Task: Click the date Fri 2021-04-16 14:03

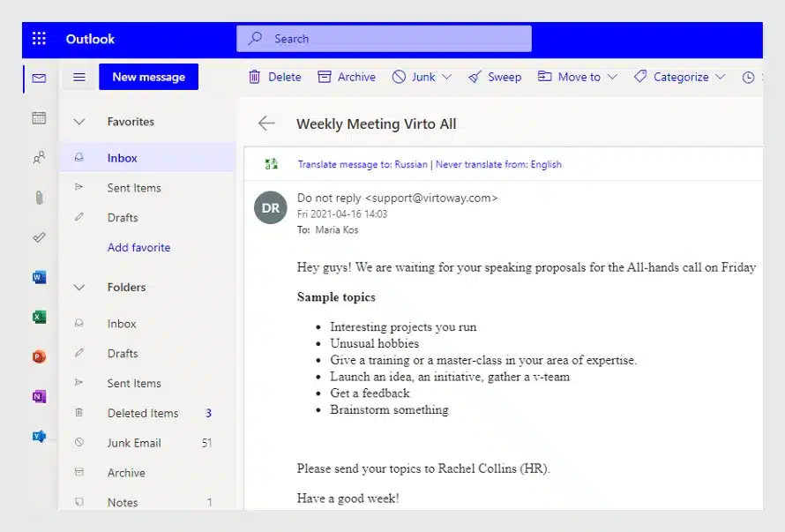Action: (x=342, y=214)
